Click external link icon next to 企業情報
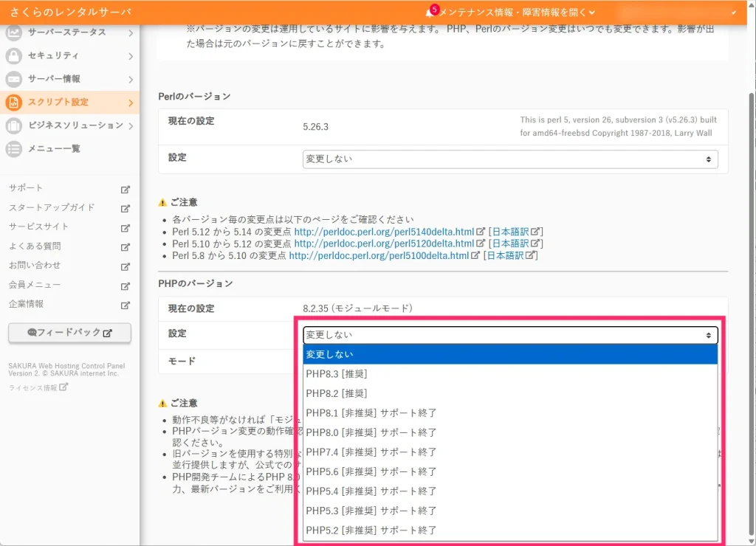This screenshot has height=546, width=756. [126, 305]
